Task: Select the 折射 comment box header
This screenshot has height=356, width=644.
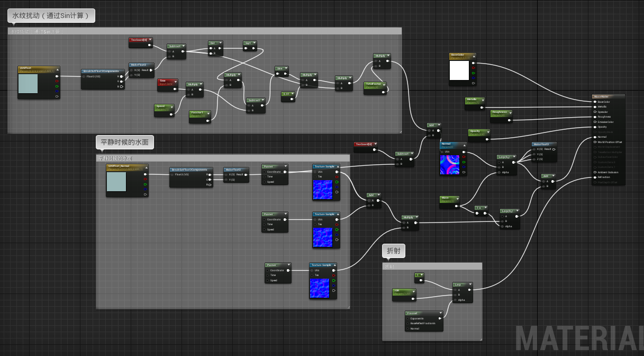Action: pos(432,266)
